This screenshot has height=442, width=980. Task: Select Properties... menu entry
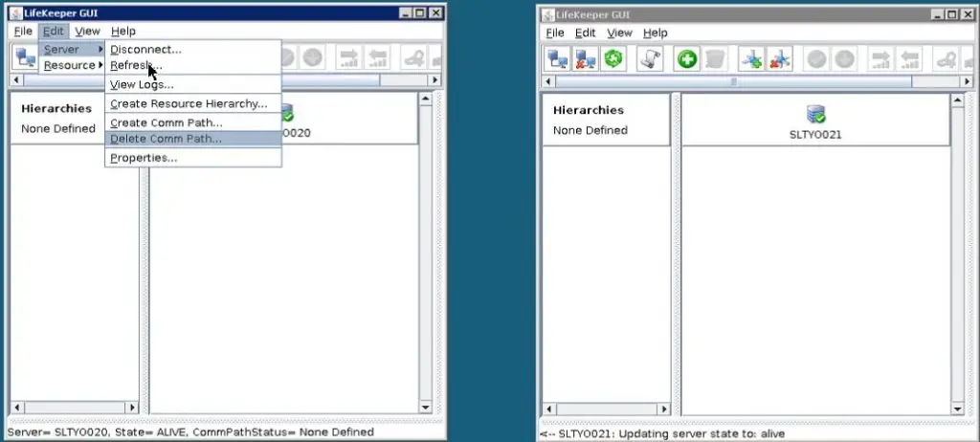pos(193,158)
